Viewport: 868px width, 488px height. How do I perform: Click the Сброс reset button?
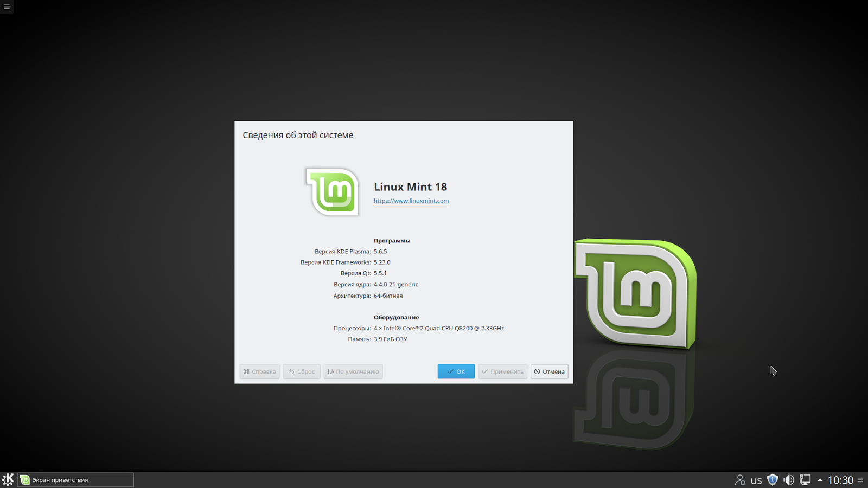tap(301, 371)
